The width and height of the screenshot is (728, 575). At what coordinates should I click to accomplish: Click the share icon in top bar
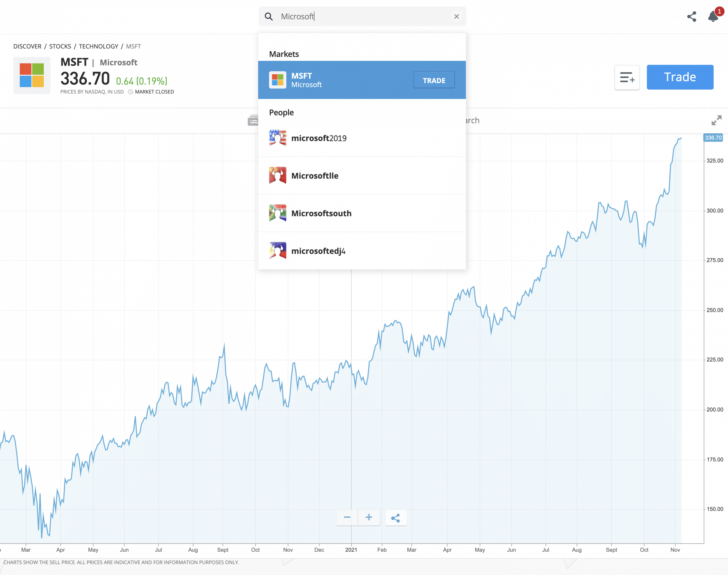point(691,17)
